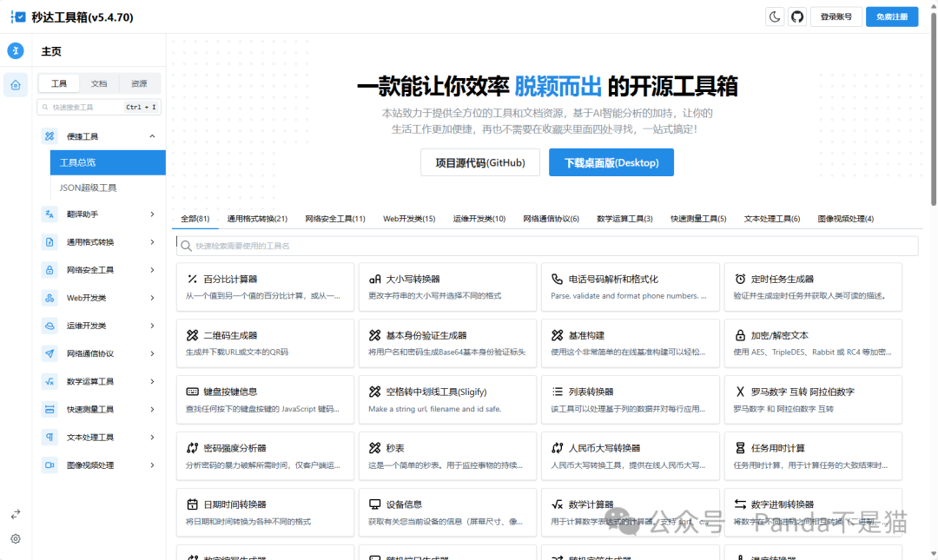
Task: Collapse the 便捷工具 menu group
Action: pos(99,136)
